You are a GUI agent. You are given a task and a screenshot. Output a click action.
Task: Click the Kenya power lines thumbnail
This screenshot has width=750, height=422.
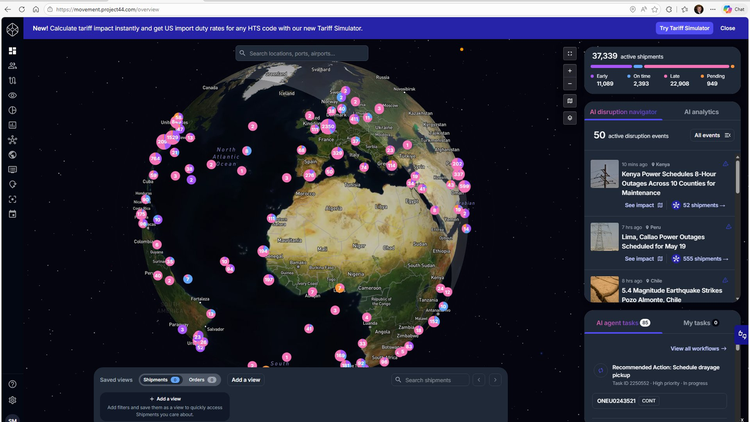click(x=604, y=174)
